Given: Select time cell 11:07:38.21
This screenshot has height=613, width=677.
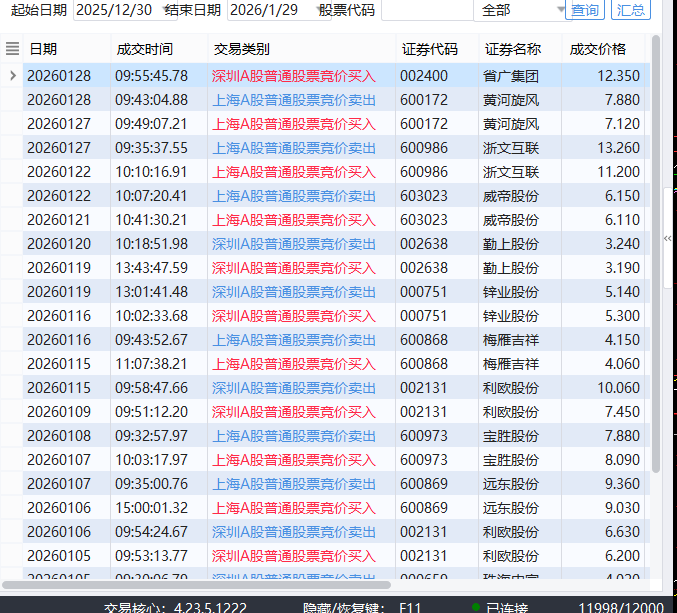Looking at the screenshot, I should (x=159, y=363).
